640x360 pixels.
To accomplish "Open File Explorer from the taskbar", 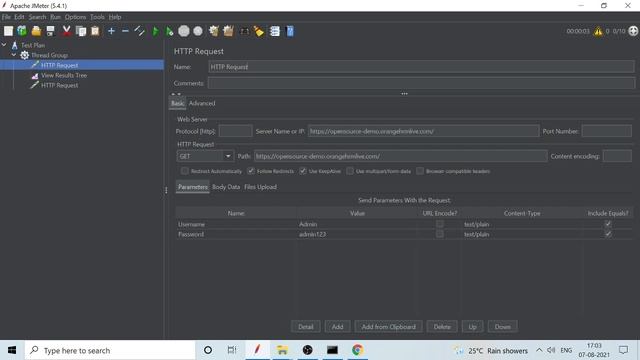I will 282,350.
